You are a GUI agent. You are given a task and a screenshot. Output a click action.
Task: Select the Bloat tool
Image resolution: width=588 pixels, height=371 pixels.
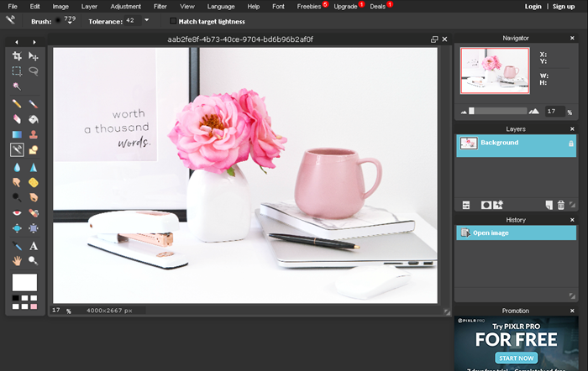pos(17,228)
